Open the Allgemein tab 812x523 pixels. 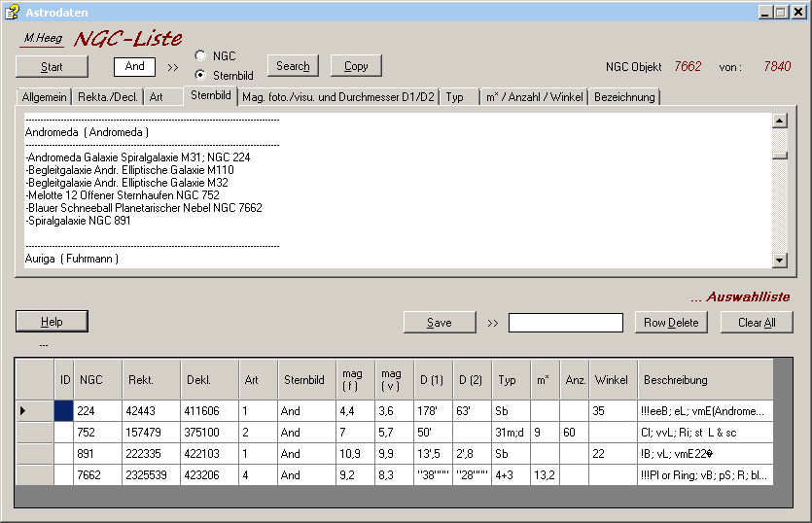pos(44,97)
